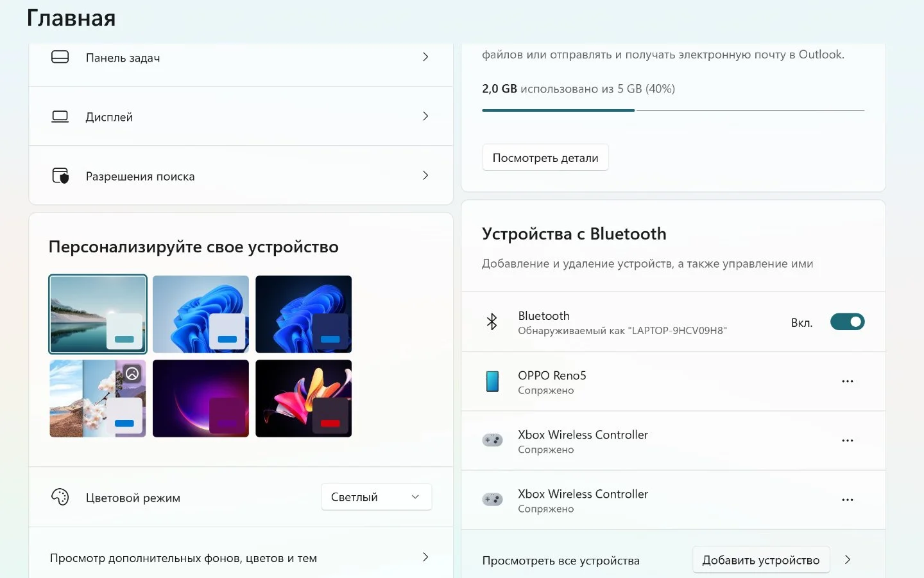Click the taskbar icon next to Панель задач
Screen dimensions: 924x578
pyautogui.click(x=60, y=57)
